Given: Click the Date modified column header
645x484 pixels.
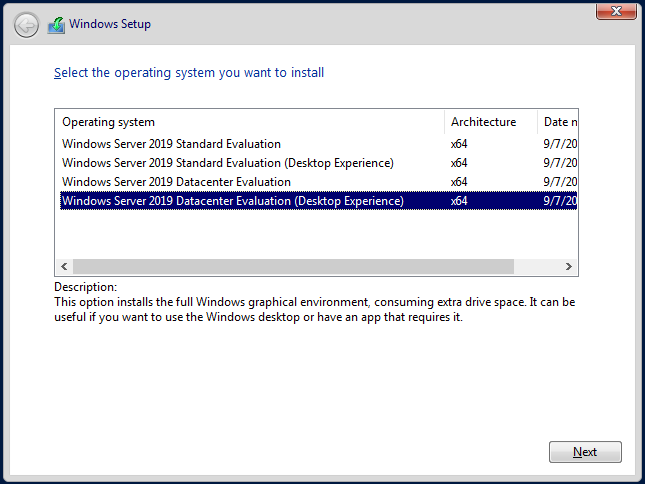Looking at the screenshot, I should click(x=557, y=122).
